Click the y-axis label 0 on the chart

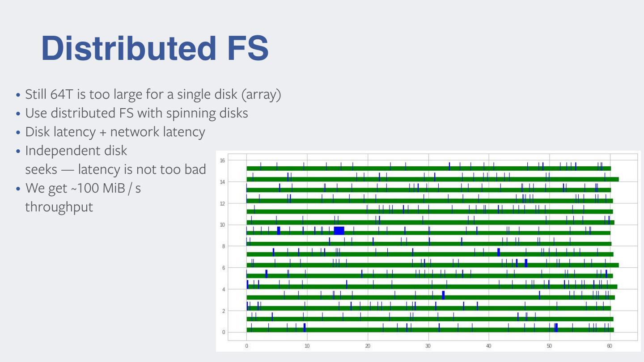[224, 333]
